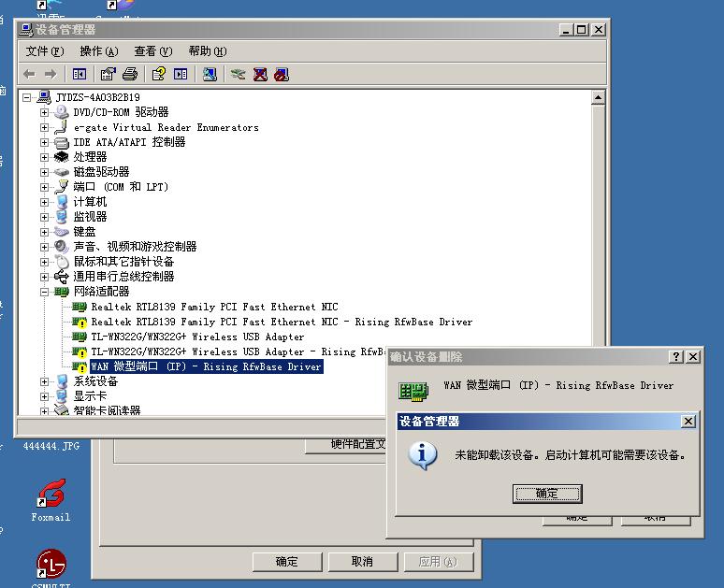This screenshot has height=588, width=724.
Task: Expand e-gate Virtual Reader Enumerators node
Action: tap(44, 127)
